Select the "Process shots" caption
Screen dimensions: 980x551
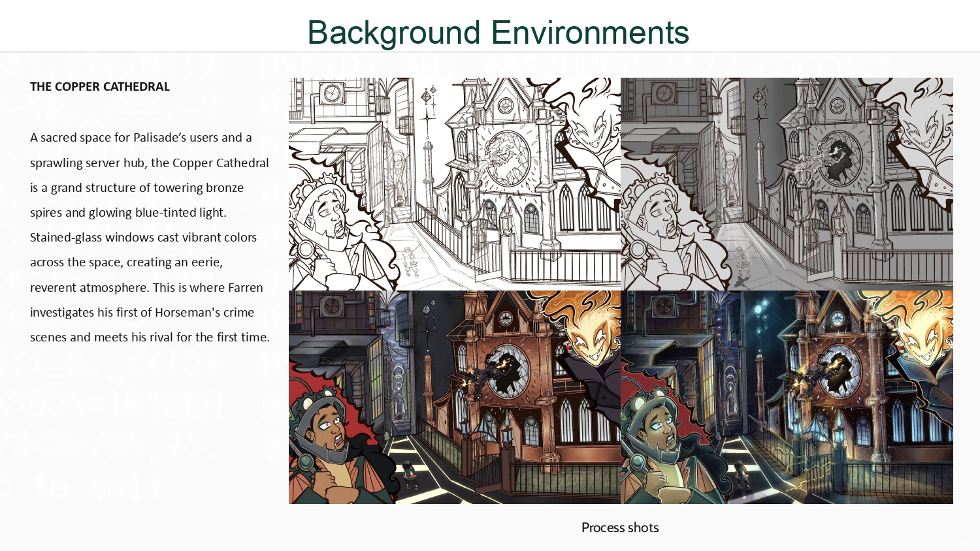click(620, 527)
